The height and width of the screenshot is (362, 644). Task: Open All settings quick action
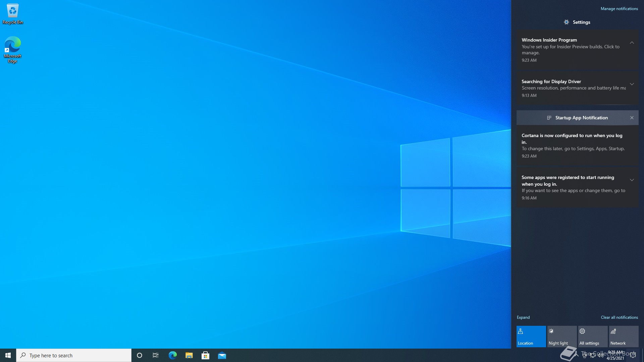(593, 337)
